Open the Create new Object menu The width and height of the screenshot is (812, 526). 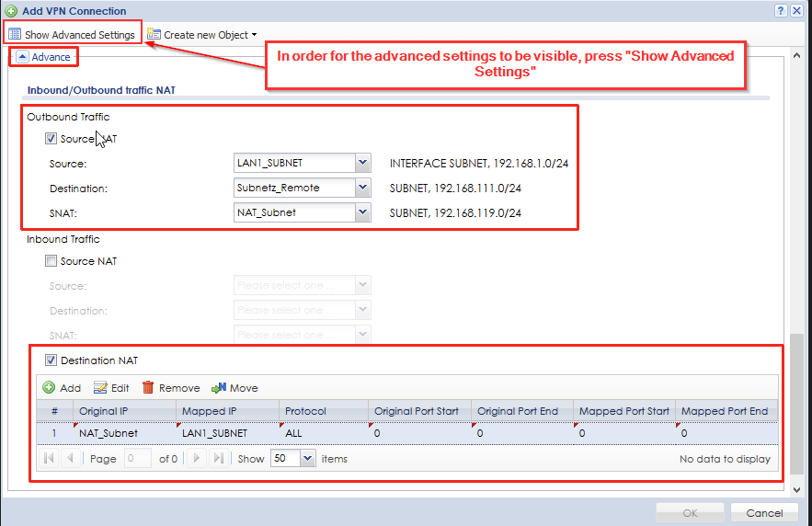pyautogui.click(x=202, y=35)
